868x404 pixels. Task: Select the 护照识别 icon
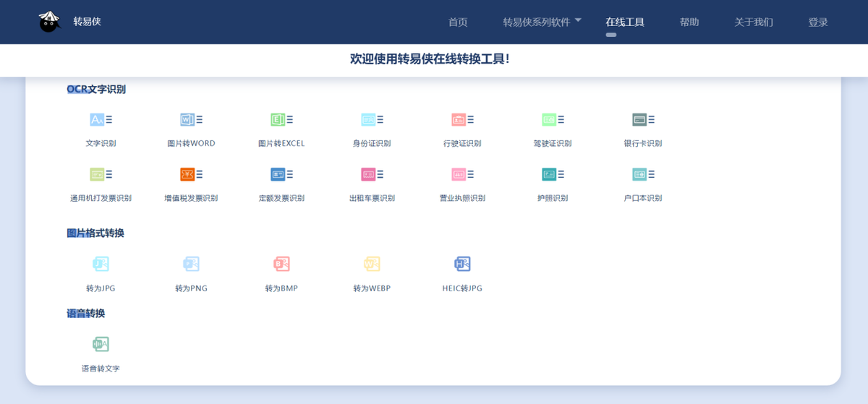pyautogui.click(x=553, y=174)
